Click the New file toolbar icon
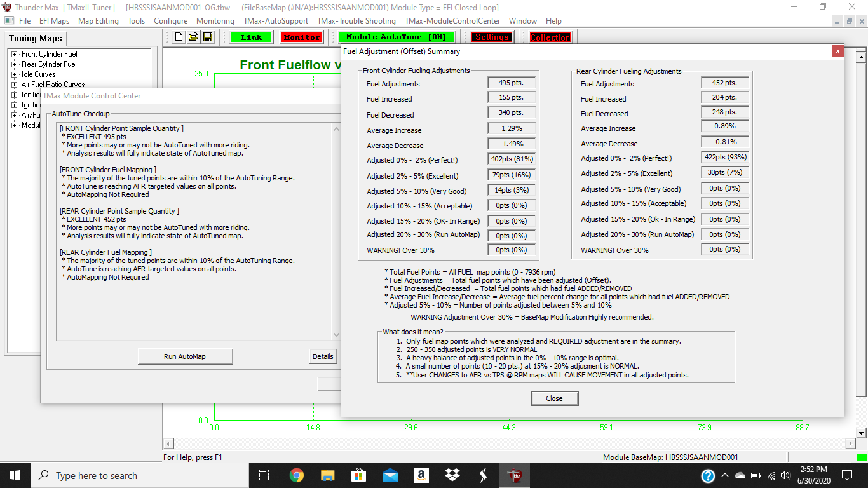 click(x=179, y=37)
